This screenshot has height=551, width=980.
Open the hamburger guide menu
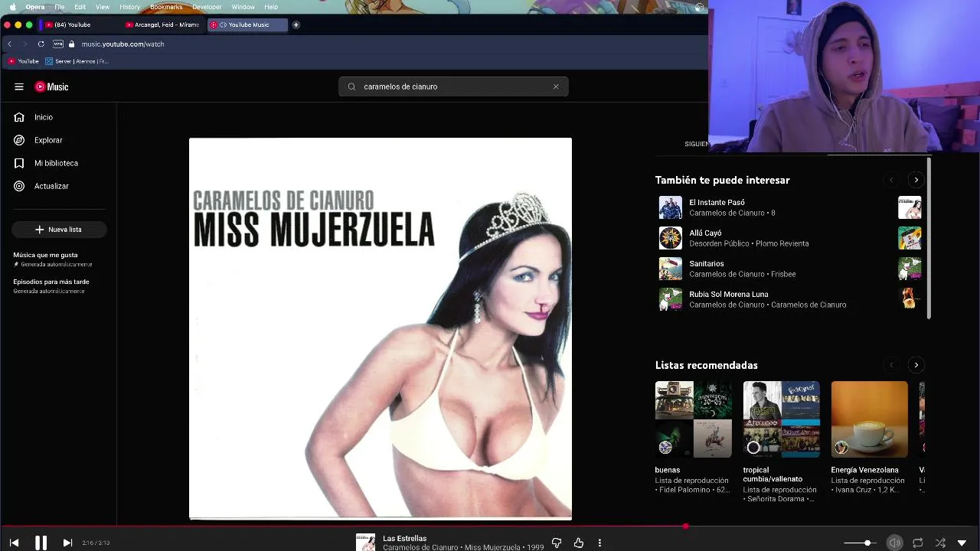pos(19,86)
